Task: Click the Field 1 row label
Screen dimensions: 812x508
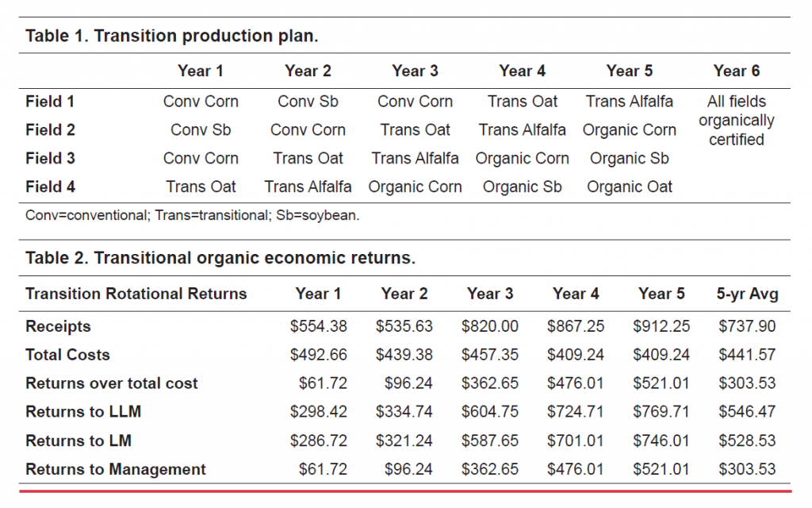Action: pos(50,102)
